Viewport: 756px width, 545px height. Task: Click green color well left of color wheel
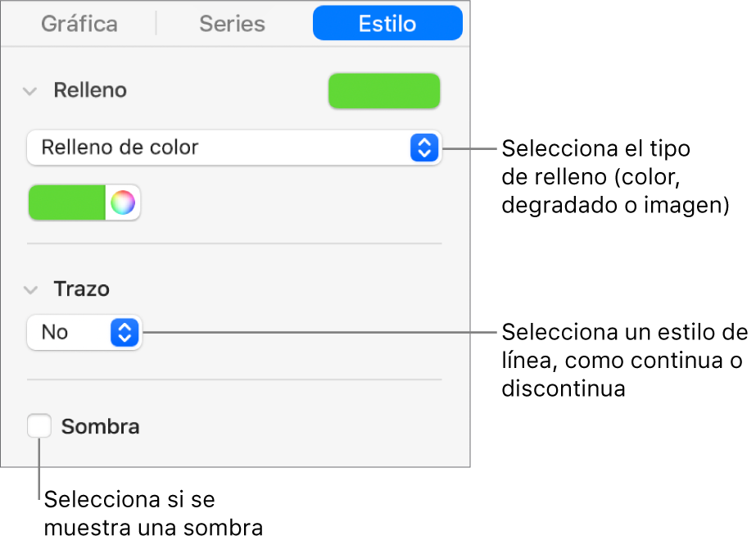(67, 202)
